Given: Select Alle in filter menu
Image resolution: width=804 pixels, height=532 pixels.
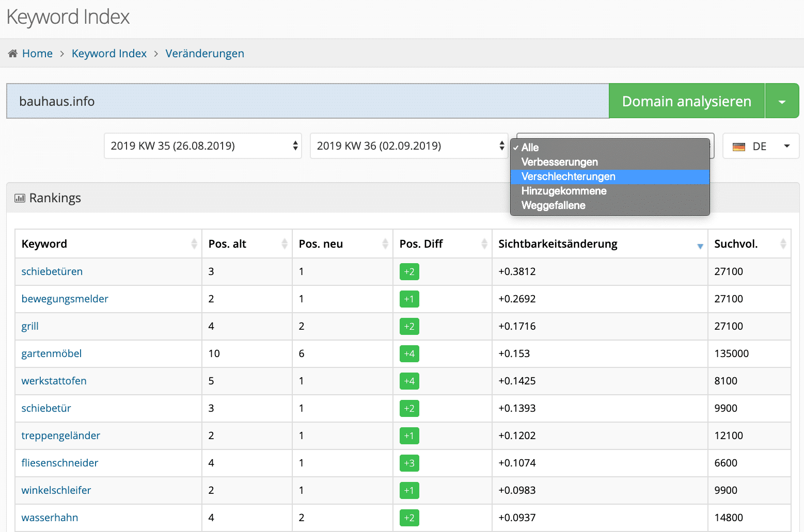Looking at the screenshot, I should pos(610,148).
